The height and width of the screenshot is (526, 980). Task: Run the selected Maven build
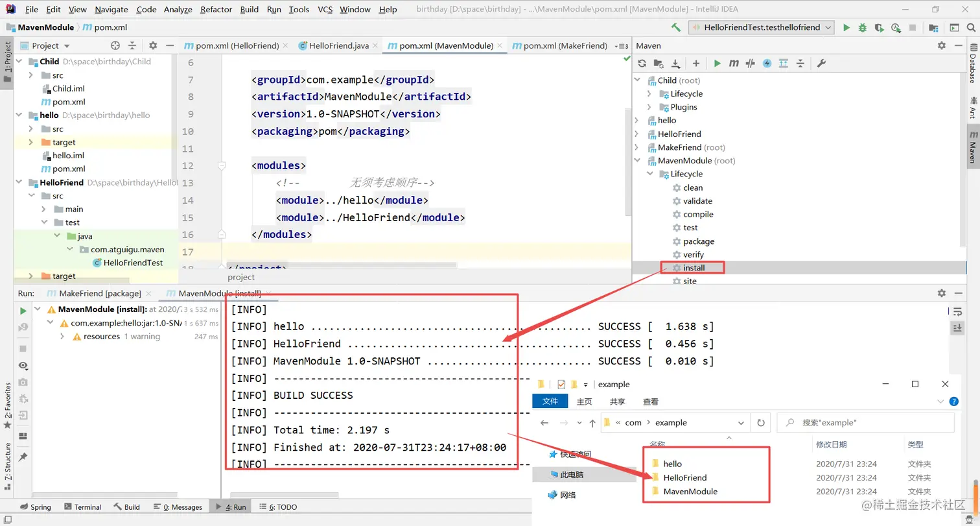[717, 64]
